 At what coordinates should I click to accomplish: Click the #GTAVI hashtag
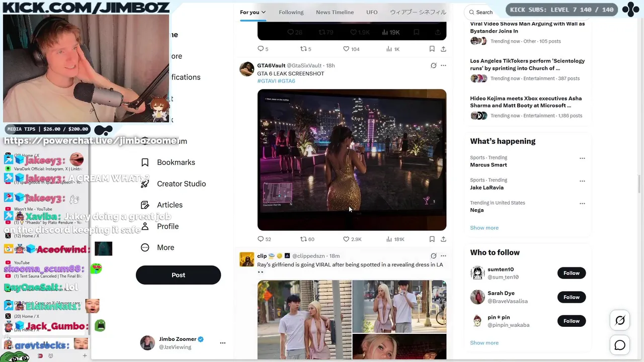(x=267, y=81)
